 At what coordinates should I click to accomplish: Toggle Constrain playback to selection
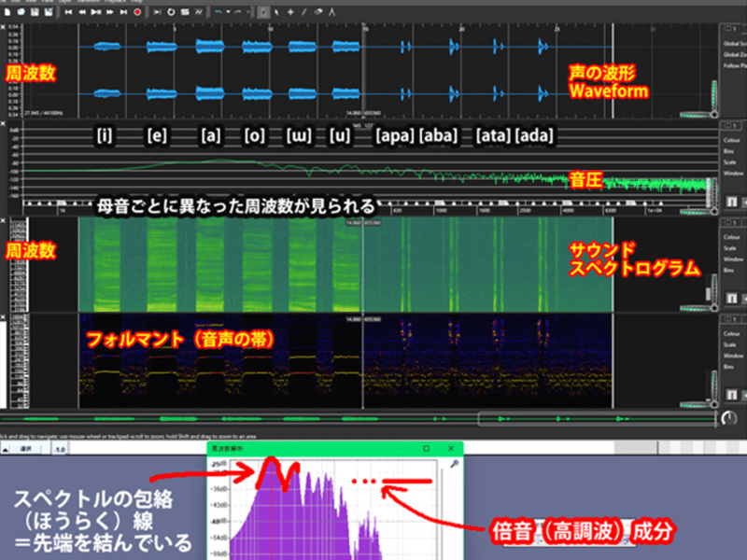[x=158, y=13]
